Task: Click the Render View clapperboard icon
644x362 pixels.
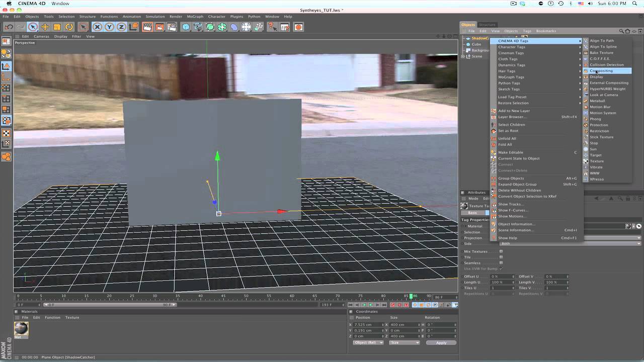Action: 147,27
